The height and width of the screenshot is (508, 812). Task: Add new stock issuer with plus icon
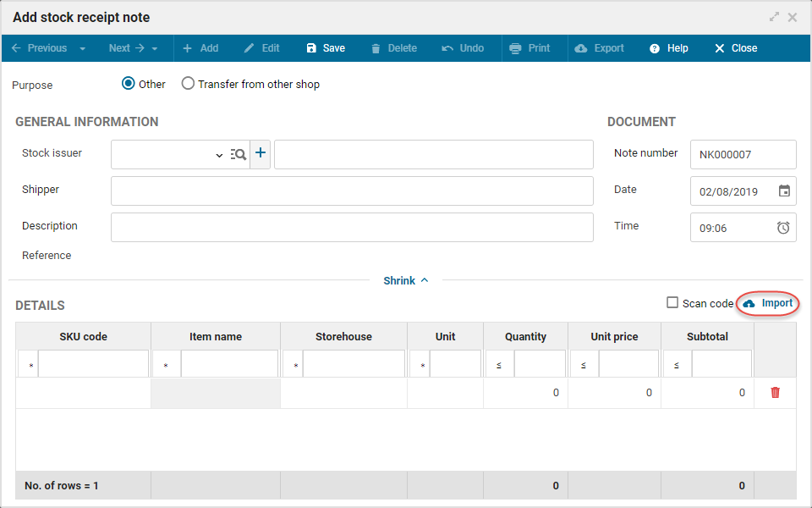[x=261, y=153]
